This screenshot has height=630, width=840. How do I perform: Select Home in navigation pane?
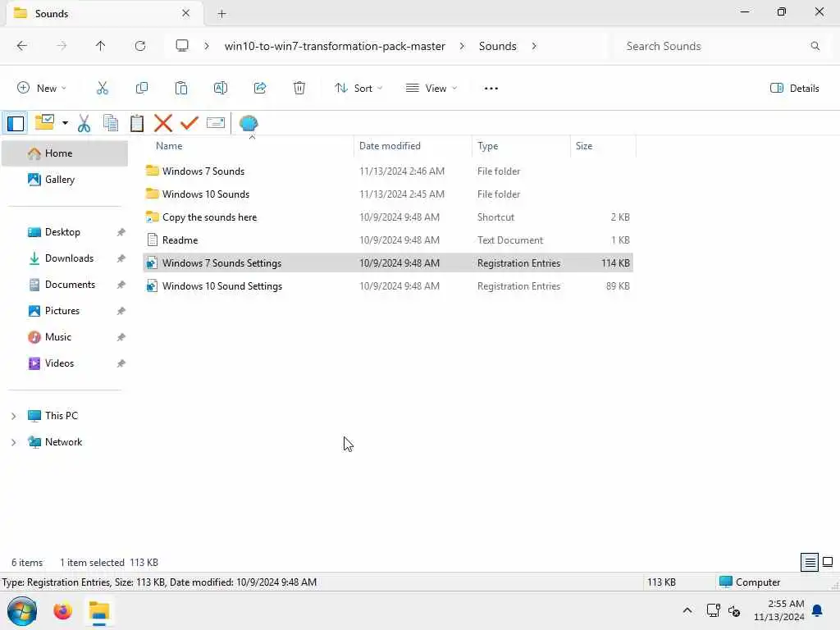pyautogui.click(x=65, y=153)
